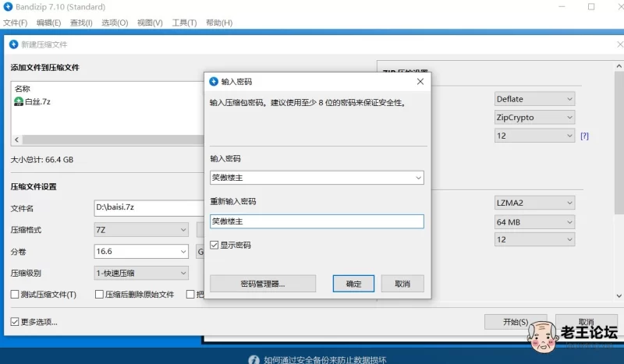This screenshot has height=364, width=624.
Task: Open the 工具(T) menu
Action: click(184, 23)
